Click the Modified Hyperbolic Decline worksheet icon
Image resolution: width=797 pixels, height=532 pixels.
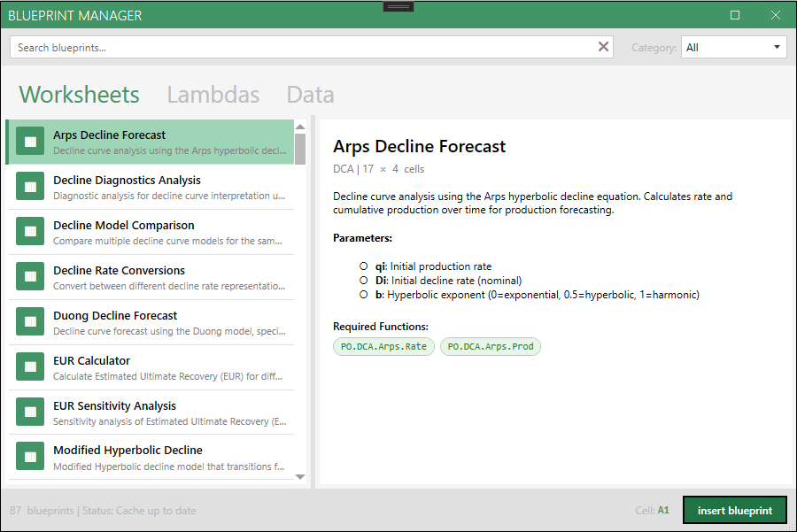coord(30,458)
